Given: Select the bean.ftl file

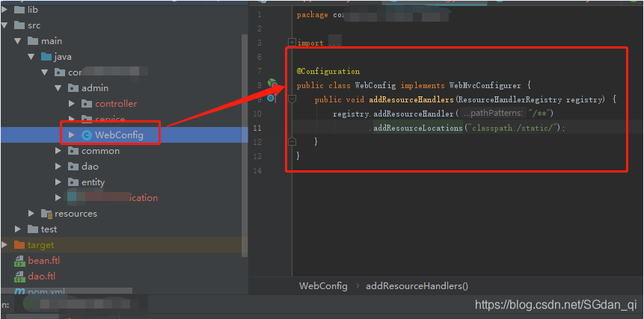Looking at the screenshot, I should (x=44, y=261).
